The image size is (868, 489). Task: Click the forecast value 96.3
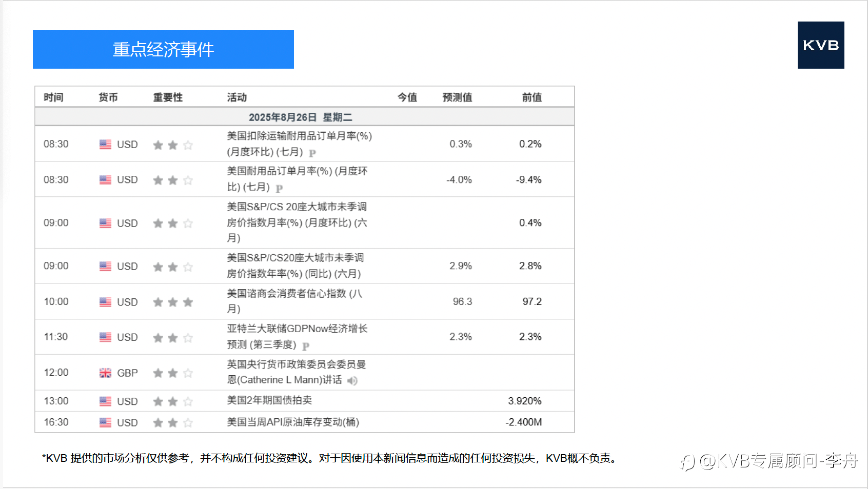tap(462, 301)
